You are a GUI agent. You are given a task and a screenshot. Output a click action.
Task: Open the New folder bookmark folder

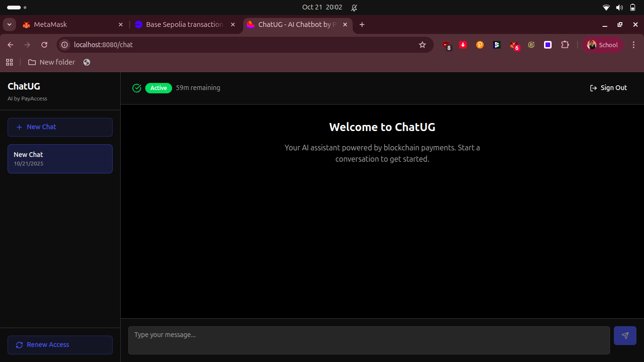pyautogui.click(x=51, y=62)
